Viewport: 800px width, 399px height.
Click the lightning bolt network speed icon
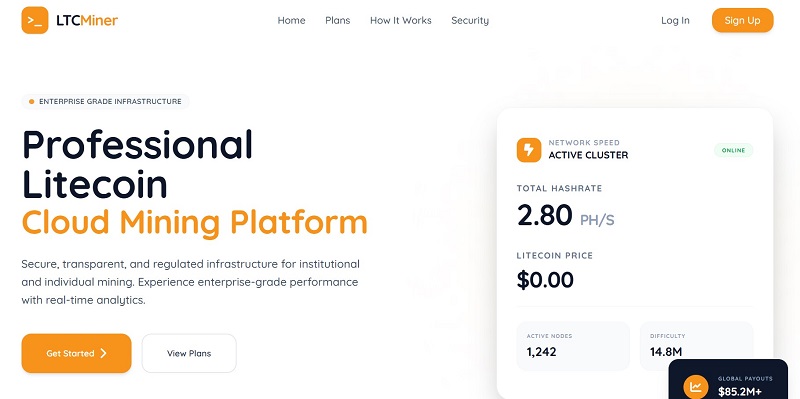pos(529,150)
